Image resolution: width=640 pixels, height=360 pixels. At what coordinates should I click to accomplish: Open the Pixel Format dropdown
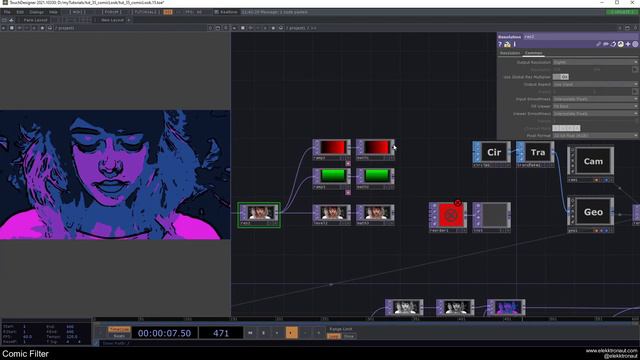(x=595, y=136)
